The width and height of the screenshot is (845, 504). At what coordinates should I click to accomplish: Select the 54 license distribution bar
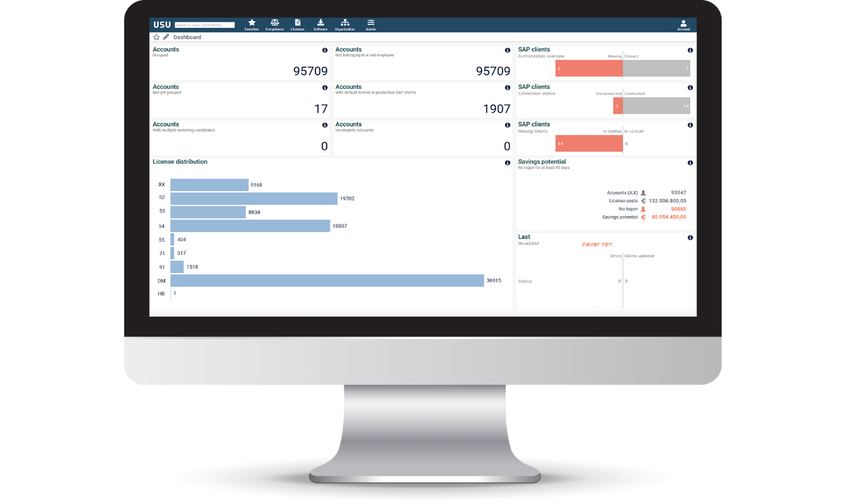point(250,226)
